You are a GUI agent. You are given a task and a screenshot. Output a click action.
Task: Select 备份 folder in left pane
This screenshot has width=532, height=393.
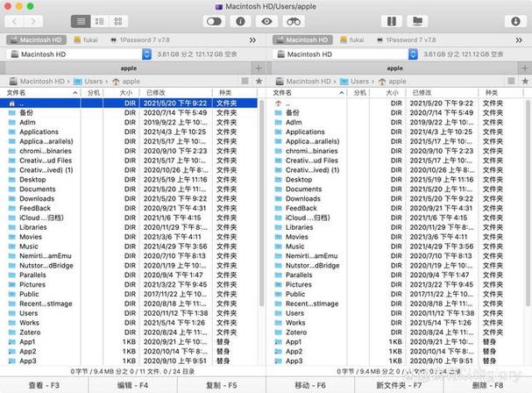[129, 113]
